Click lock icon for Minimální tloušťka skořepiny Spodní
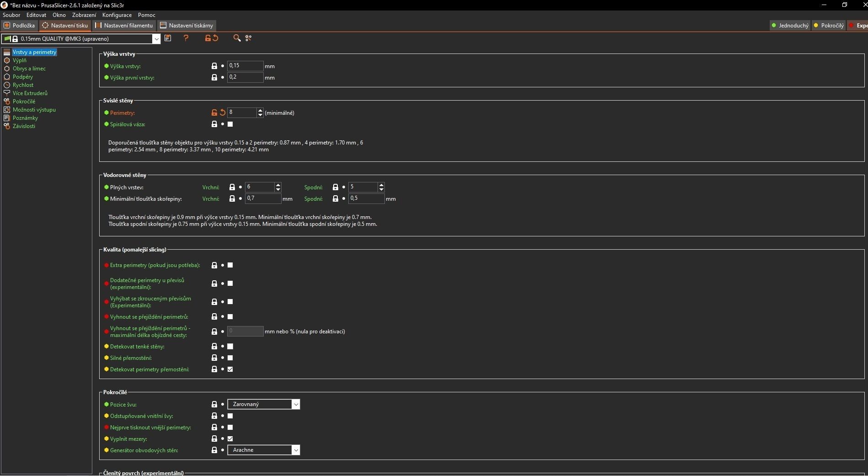 [335, 198]
